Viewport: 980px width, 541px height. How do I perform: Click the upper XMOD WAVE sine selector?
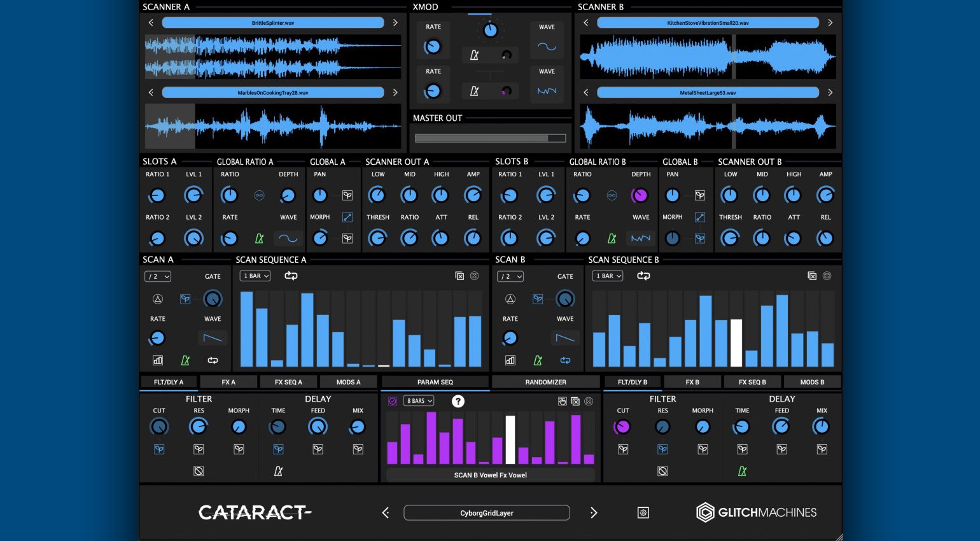coord(547,46)
